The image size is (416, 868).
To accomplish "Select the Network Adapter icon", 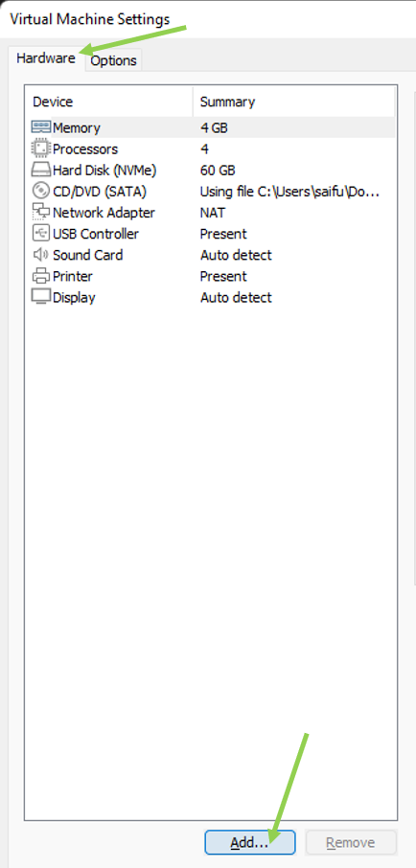I will tap(41, 213).
